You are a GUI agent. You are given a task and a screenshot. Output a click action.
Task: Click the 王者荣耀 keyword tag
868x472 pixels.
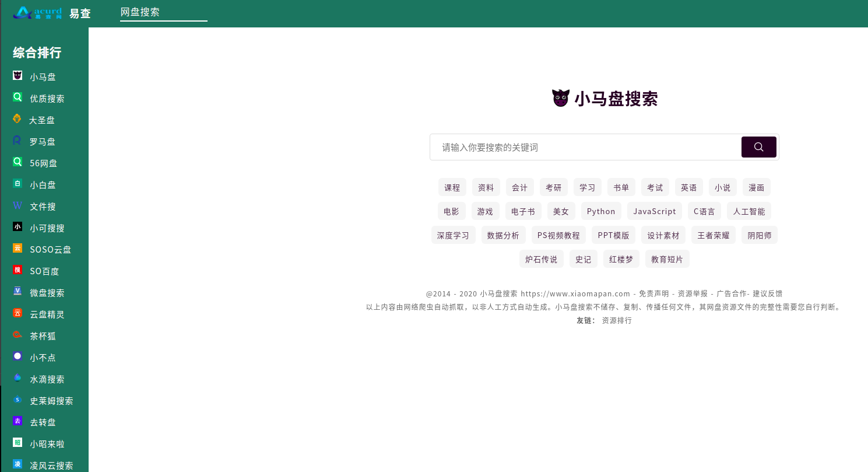click(x=714, y=235)
